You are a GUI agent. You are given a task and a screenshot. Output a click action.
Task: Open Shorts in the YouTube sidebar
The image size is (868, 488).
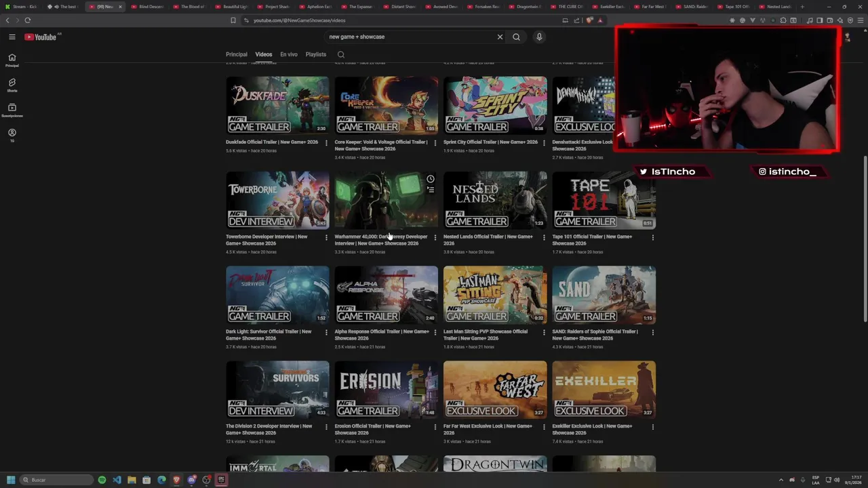coord(12,85)
